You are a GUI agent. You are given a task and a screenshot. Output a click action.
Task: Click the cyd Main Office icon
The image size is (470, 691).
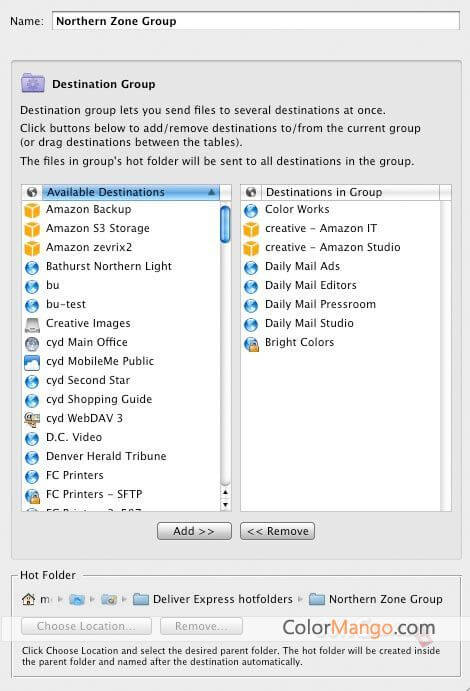[32, 343]
